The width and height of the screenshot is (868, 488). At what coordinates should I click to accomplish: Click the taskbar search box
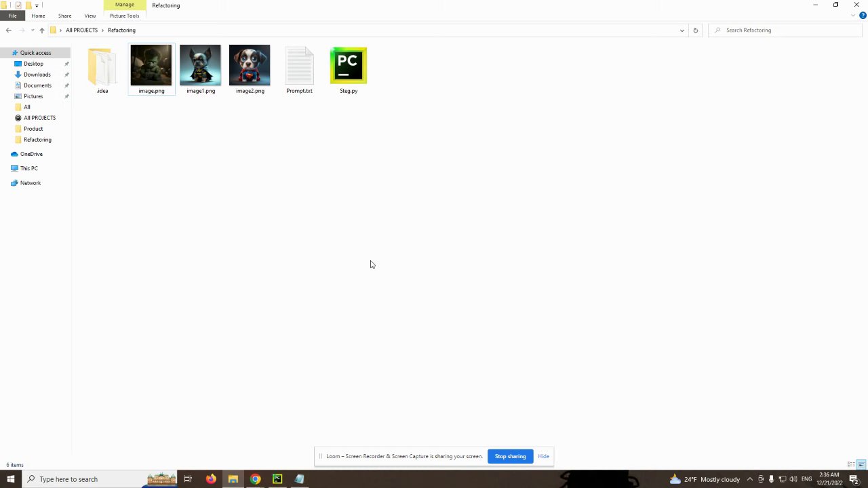100,479
